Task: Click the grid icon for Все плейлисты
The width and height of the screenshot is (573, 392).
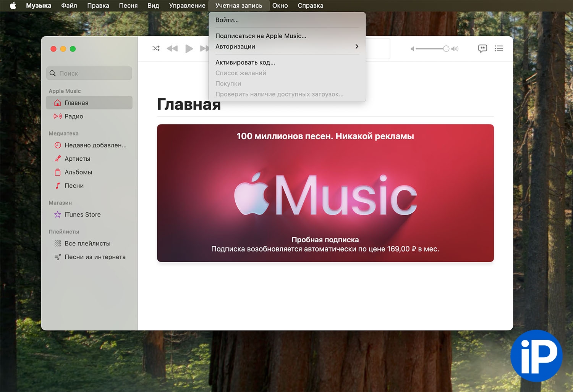Action: coord(58,244)
